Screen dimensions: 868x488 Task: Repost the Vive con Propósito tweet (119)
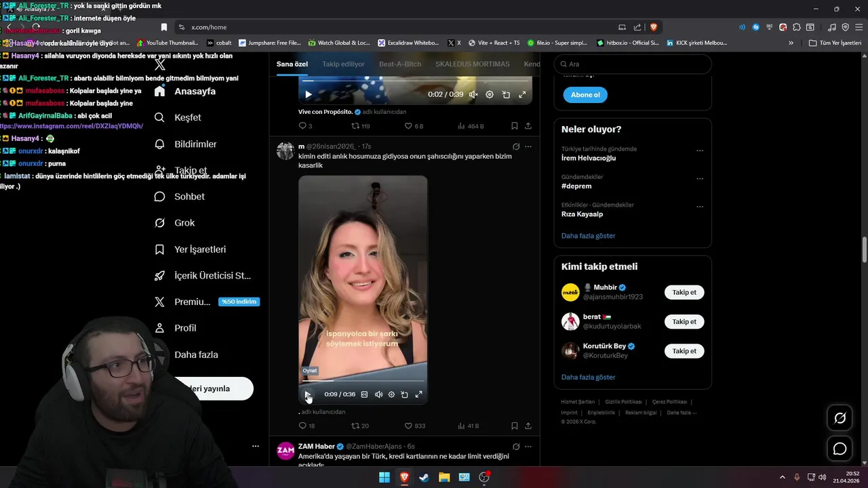coord(355,126)
